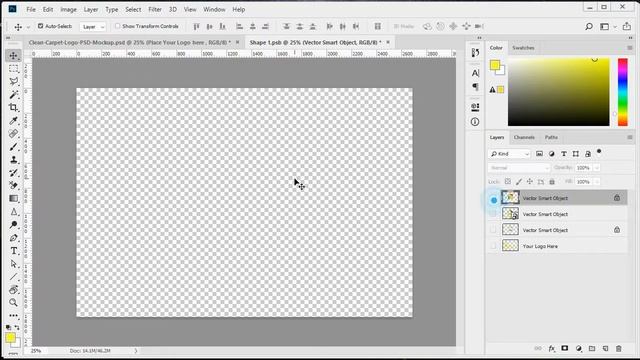Click the layer style fx icon
Image resolution: width=640 pixels, height=360 pixels.
tap(551, 349)
